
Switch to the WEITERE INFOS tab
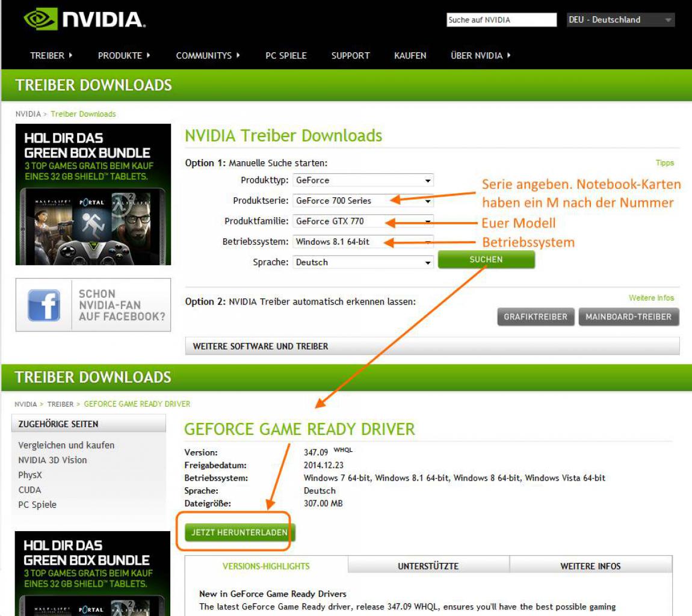(x=590, y=566)
